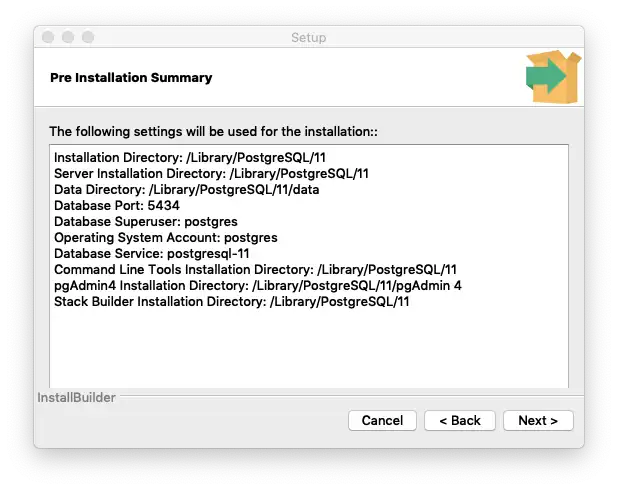
Task: Click the 'following settings will be used' label
Action: 213,131
